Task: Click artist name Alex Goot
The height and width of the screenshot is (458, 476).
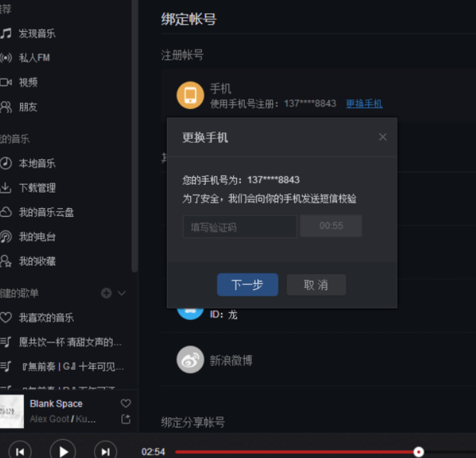Action: pyautogui.click(x=50, y=419)
